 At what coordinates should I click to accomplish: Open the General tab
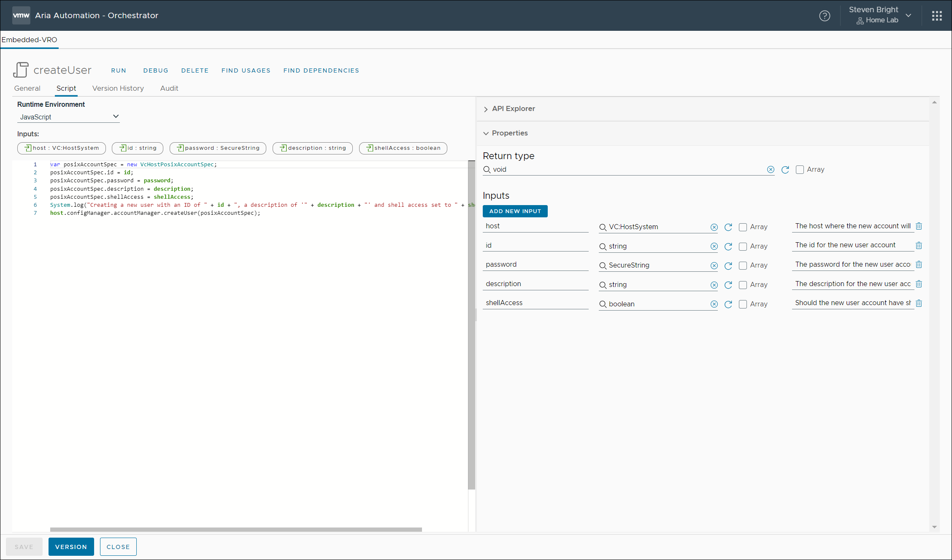point(27,88)
